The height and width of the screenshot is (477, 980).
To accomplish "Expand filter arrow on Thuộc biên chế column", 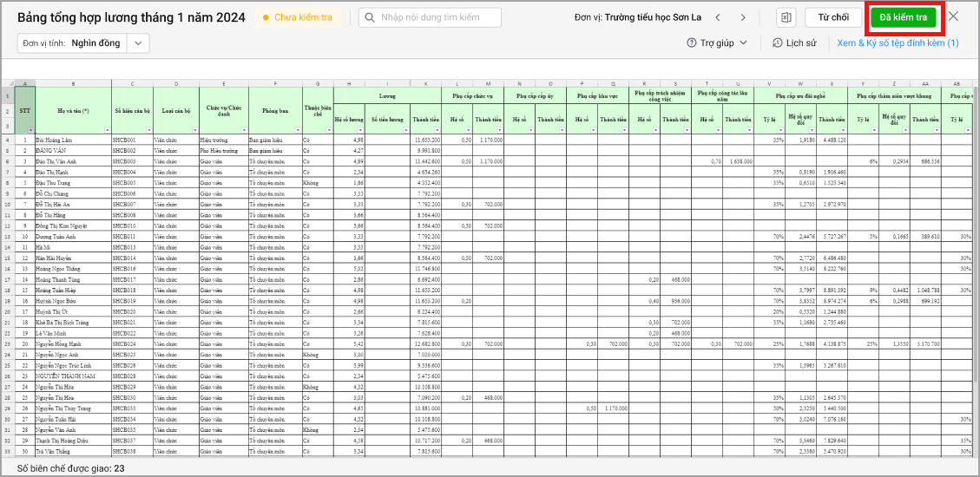I will pyautogui.click(x=329, y=129).
